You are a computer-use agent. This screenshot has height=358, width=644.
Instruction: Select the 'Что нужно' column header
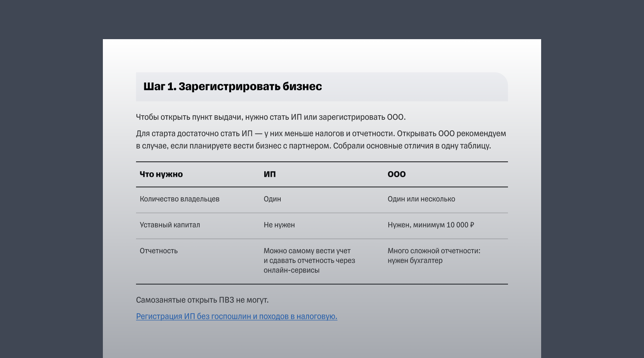pyautogui.click(x=161, y=174)
